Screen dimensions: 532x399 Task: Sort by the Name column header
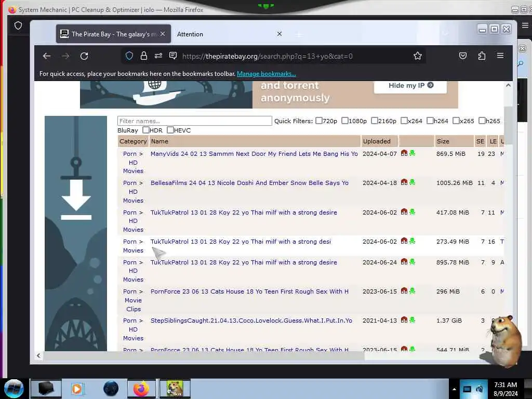160,141
